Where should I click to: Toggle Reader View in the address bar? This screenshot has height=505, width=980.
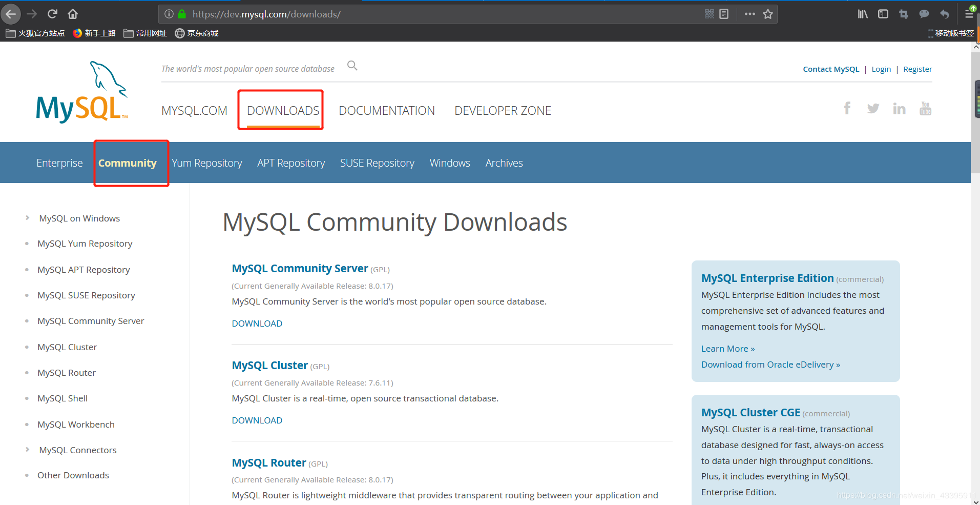click(723, 14)
